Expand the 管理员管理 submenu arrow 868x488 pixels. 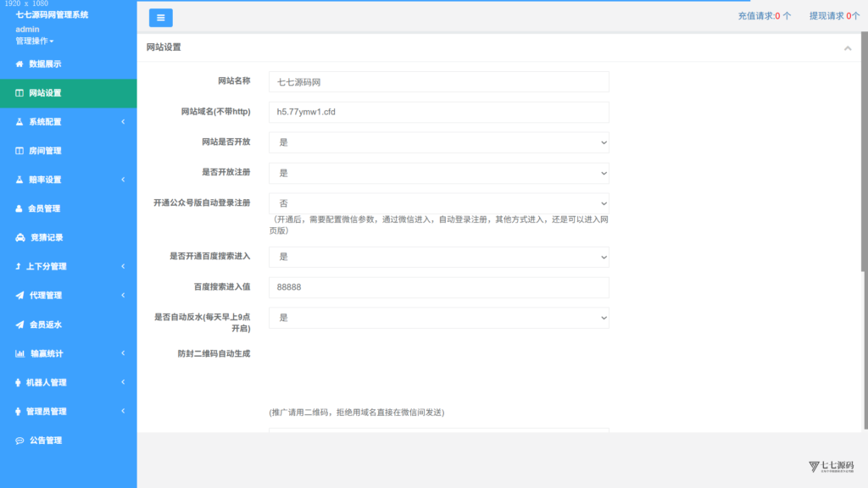tap(123, 411)
